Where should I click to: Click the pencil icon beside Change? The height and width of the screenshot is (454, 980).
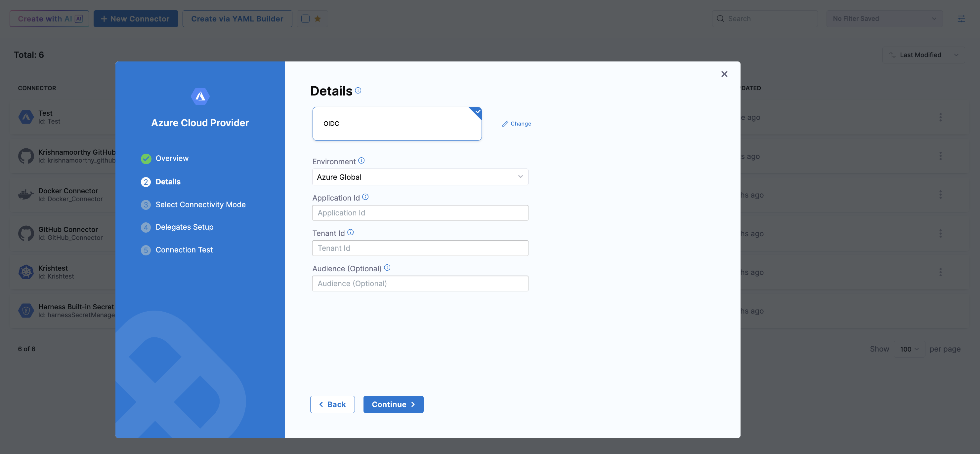505,124
